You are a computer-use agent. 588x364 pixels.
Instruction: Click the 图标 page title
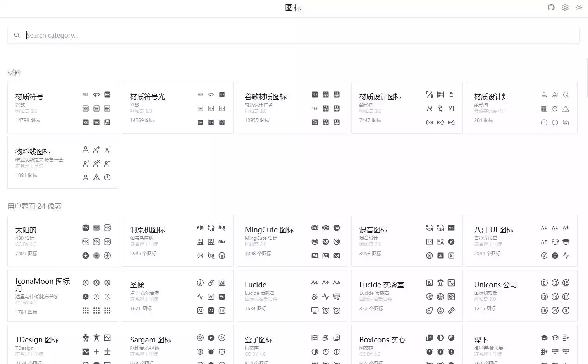[293, 8]
